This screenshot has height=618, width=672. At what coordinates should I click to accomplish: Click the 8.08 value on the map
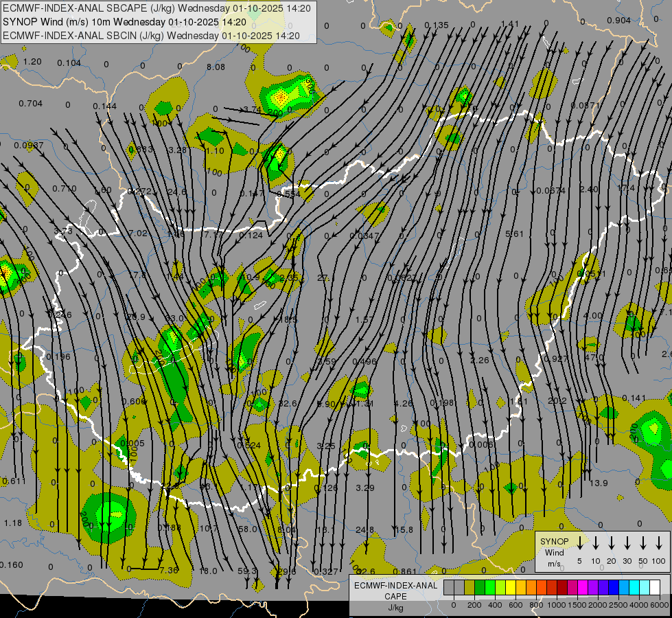(x=216, y=67)
